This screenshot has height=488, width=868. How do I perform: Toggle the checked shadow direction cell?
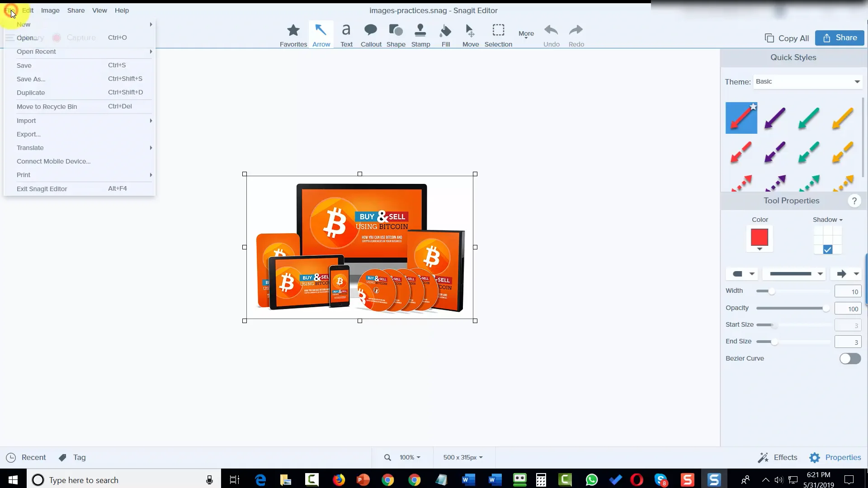pos(827,249)
